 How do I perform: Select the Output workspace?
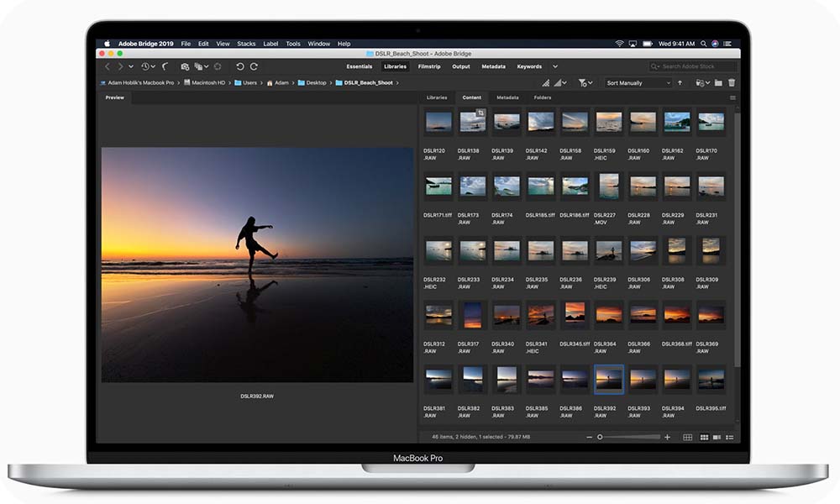(460, 66)
